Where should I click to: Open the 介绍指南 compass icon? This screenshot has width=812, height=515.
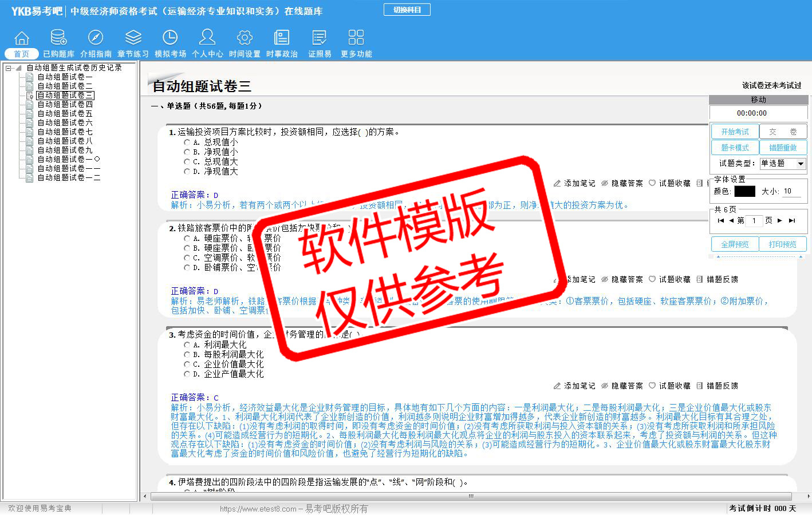96,38
